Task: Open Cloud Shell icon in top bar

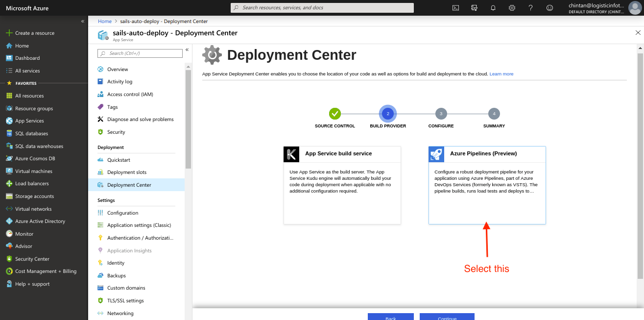Action: click(x=455, y=8)
